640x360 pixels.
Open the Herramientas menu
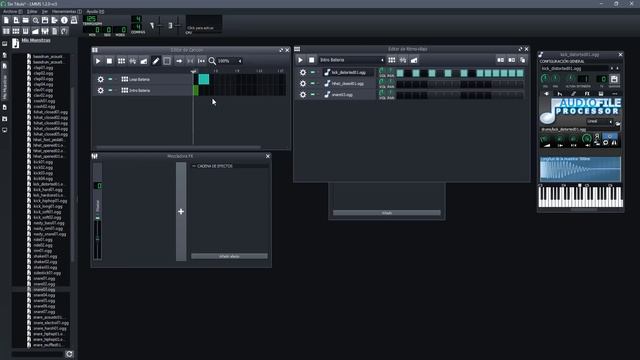tap(67, 11)
